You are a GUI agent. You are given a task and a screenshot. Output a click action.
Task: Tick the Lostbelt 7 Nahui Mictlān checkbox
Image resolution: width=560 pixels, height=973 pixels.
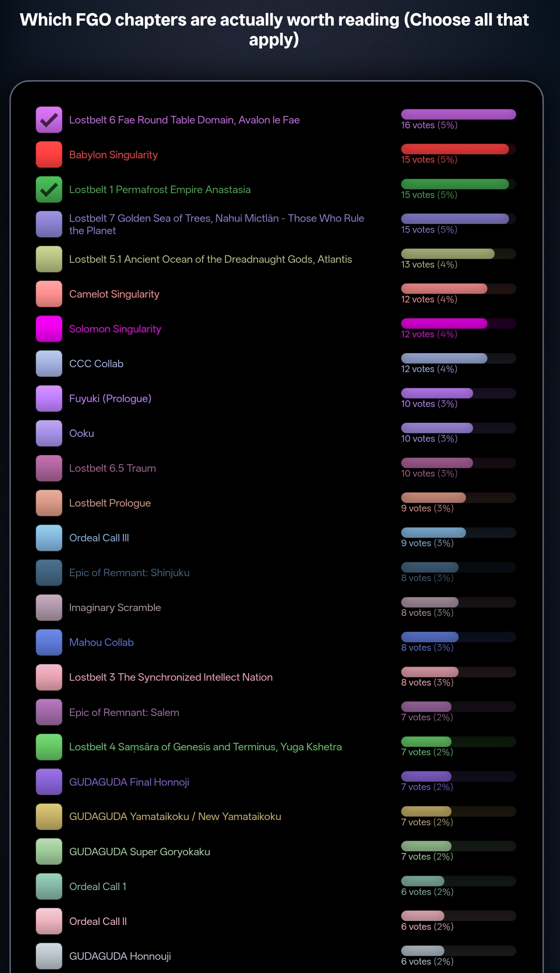click(49, 224)
